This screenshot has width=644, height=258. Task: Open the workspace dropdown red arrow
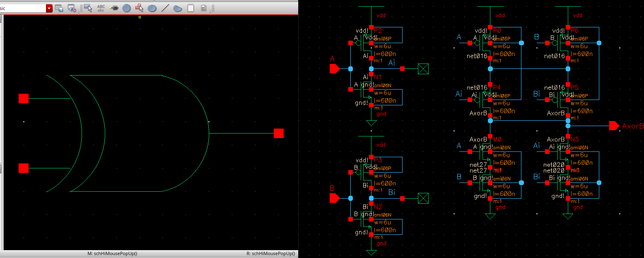pos(49,8)
